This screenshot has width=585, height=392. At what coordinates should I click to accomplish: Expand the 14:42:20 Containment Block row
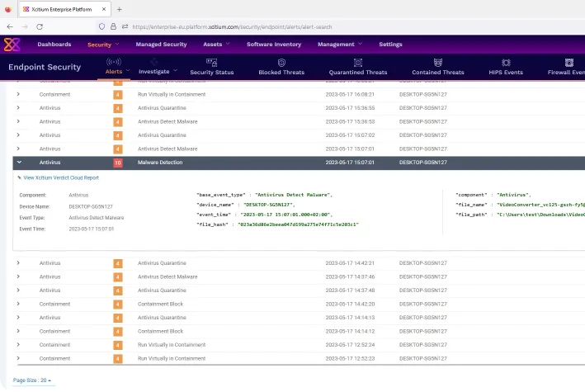pyautogui.click(x=18, y=304)
